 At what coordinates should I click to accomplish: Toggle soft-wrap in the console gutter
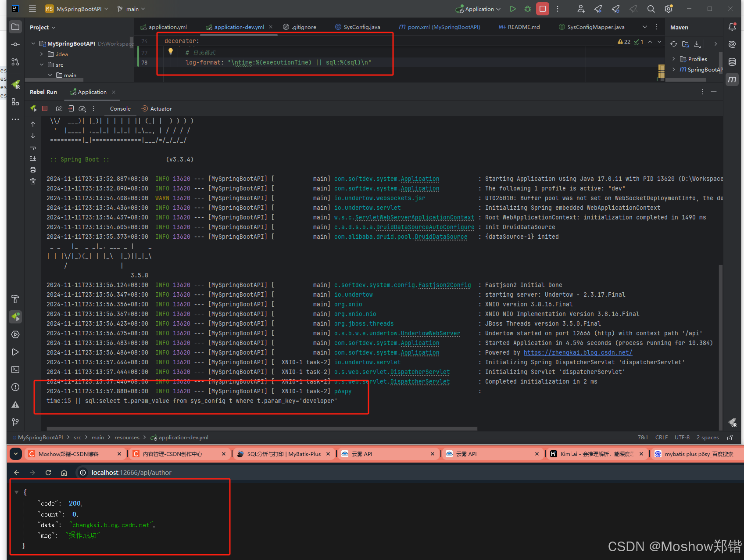tap(32, 147)
